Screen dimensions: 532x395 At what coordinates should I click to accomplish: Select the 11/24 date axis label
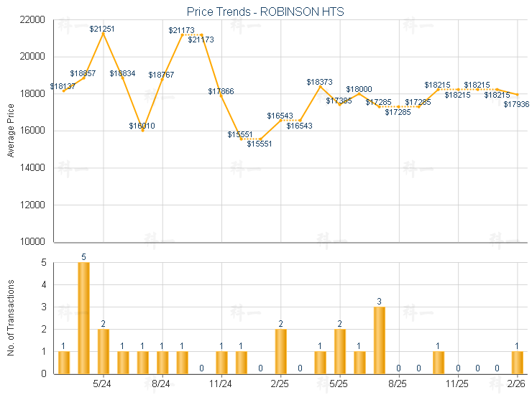click(221, 384)
